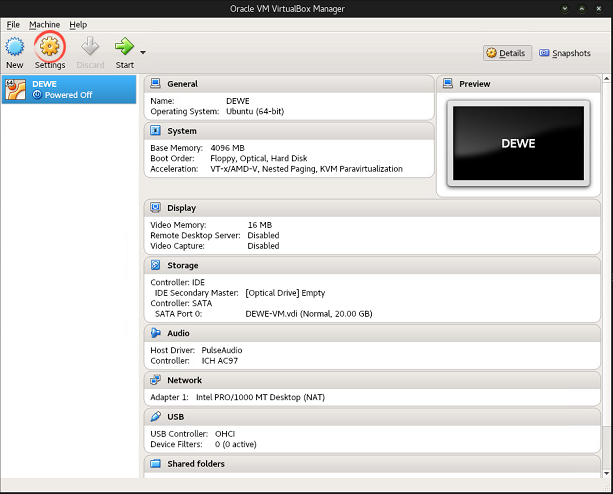Click Intel PRO/1000 MT Desktop (NAT) text
613x494 pixels.
click(260, 397)
